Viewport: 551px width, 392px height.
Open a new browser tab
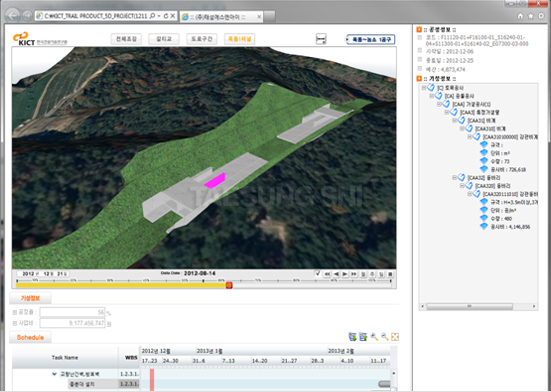[x=270, y=16]
